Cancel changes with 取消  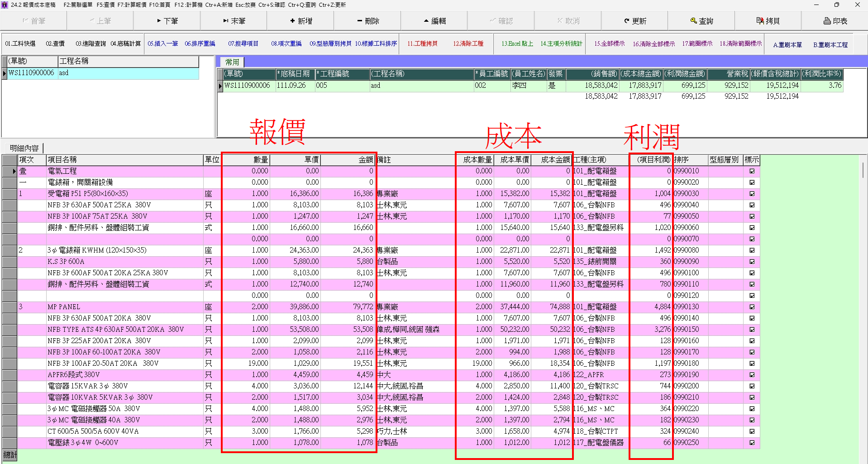[568, 21]
